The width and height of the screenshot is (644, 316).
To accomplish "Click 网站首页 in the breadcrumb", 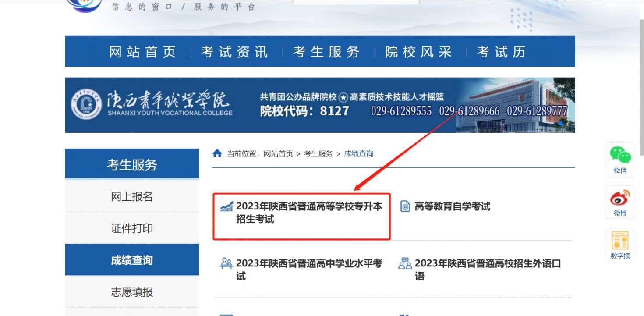I will (278, 154).
